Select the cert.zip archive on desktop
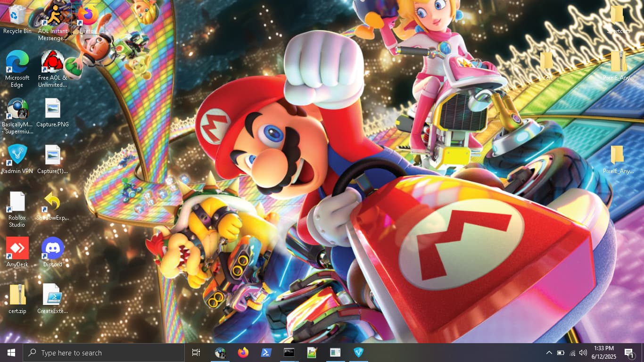 [x=17, y=299]
